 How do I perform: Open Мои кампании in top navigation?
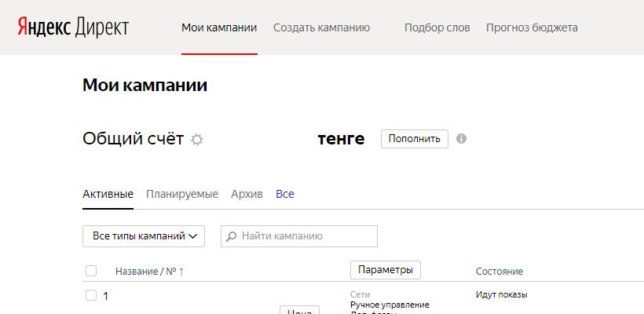(219, 27)
